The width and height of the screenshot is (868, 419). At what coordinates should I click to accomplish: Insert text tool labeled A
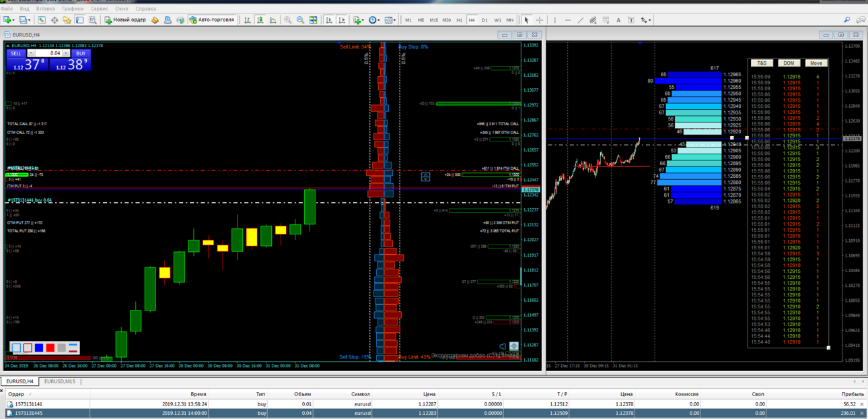618,20
